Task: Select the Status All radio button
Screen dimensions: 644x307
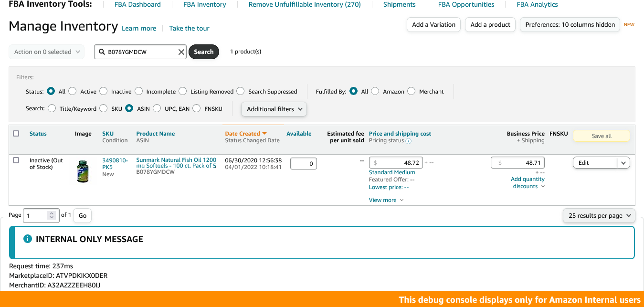Action: click(x=51, y=91)
